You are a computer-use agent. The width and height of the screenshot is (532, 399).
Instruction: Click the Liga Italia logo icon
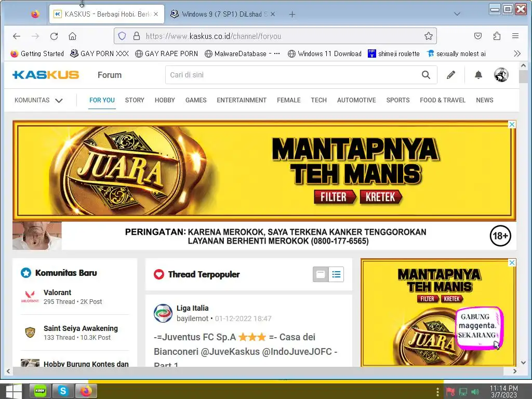point(163,313)
